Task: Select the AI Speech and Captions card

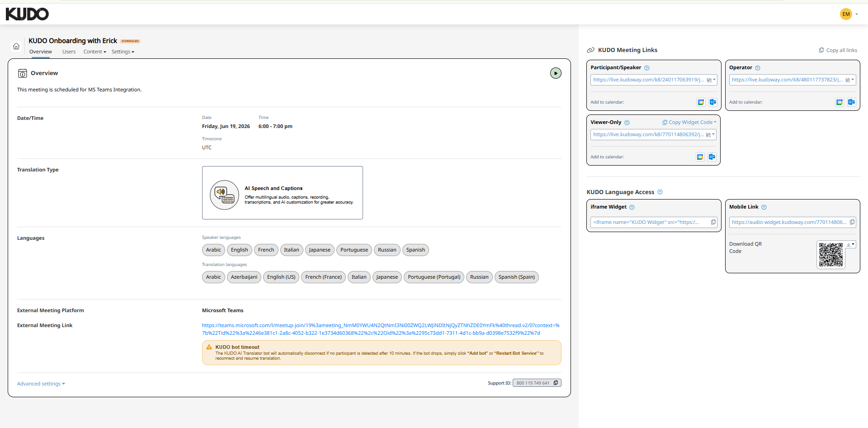Action: pyautogui.click(x=282, y=193)
